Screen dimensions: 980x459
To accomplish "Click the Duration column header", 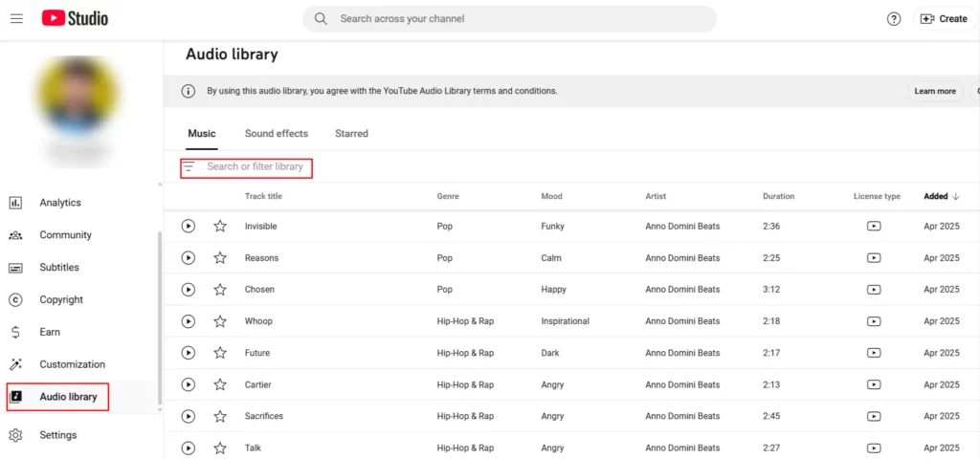I will (779, 196).
